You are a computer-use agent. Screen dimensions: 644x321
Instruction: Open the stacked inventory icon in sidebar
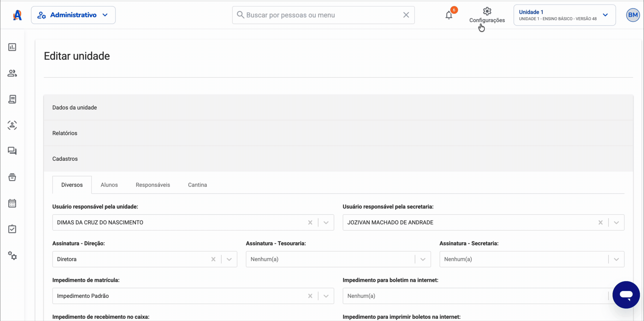coord(12,177)
